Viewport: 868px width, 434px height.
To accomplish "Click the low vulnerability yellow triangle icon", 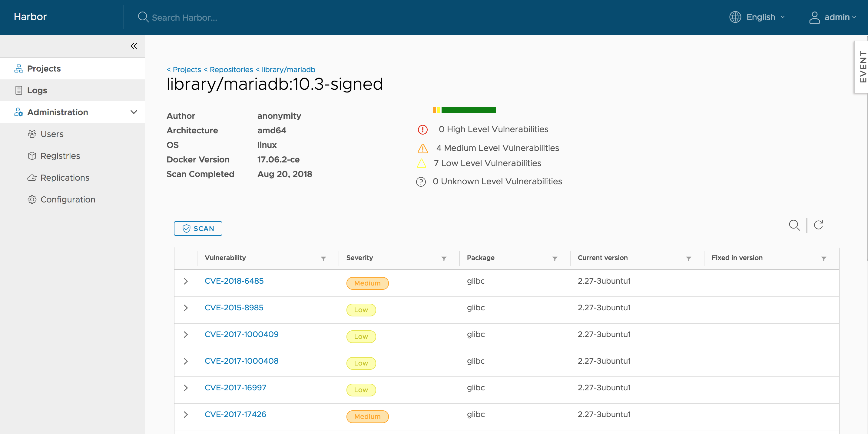I will 421,163.
